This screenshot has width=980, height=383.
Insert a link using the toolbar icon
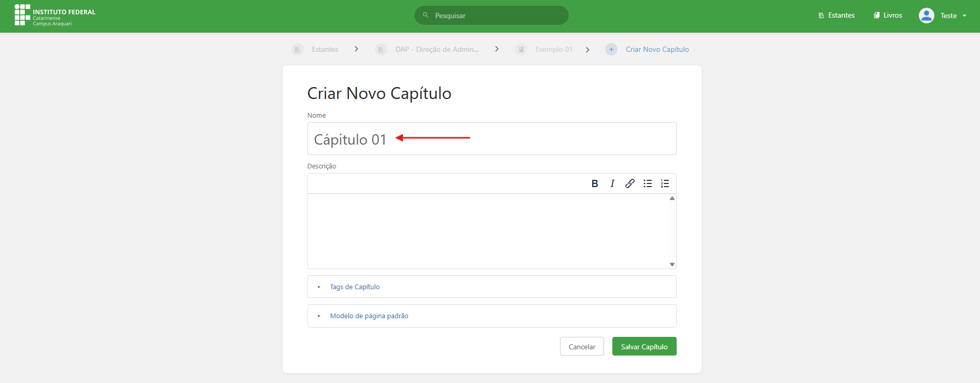click(x=630, y=183)
